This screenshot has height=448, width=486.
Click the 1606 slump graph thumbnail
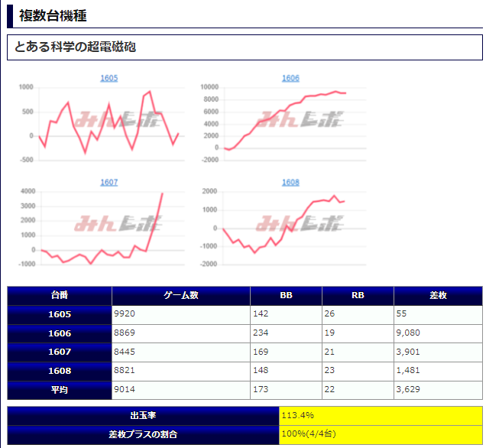(x=283, y=123)
